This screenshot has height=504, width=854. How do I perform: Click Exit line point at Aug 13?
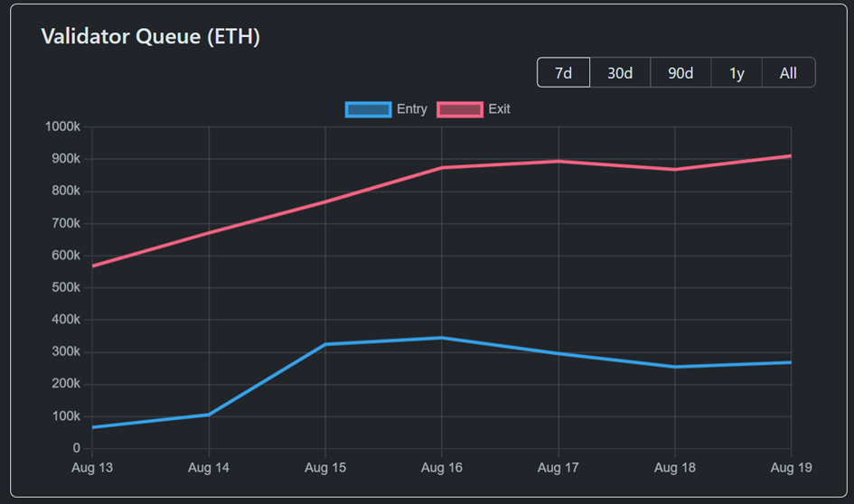click(x=93, y=266)
